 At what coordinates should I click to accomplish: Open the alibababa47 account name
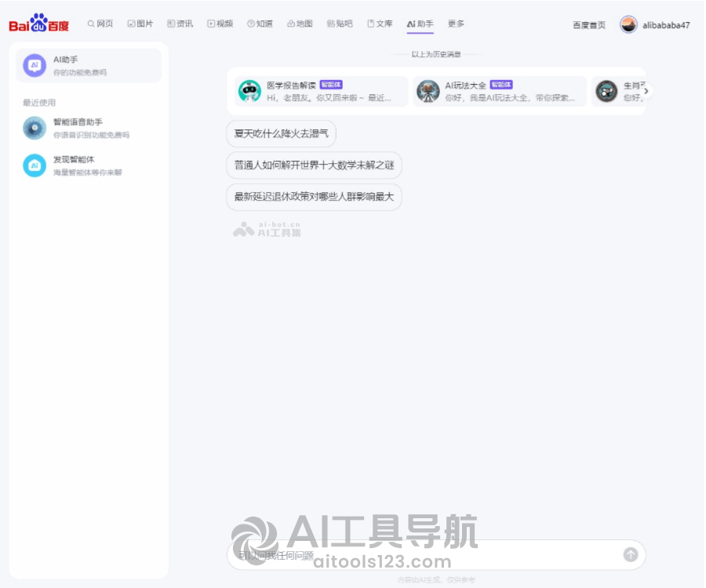point(666,25)
